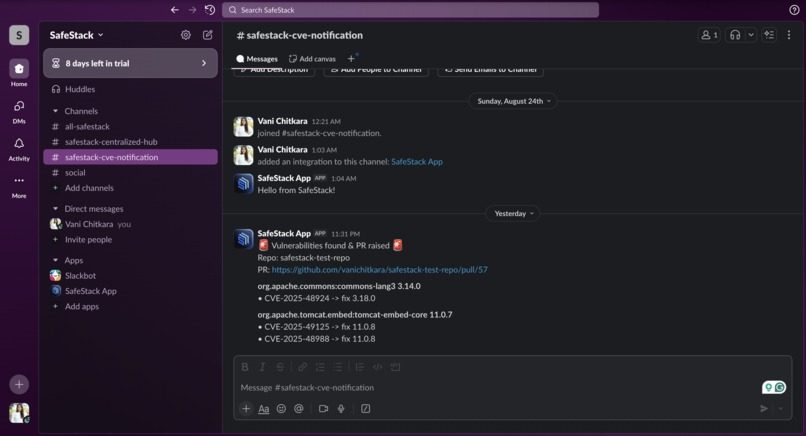This screenshot has height=436, width=806.
Task: Toggle strikethrough formatting in composer
Action: pyautogui.click(x=280, y=367)
